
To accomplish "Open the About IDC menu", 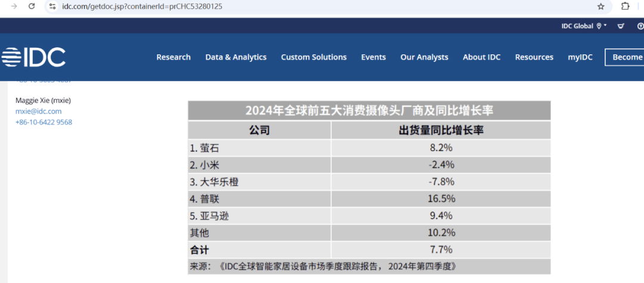I will (481, 57).
